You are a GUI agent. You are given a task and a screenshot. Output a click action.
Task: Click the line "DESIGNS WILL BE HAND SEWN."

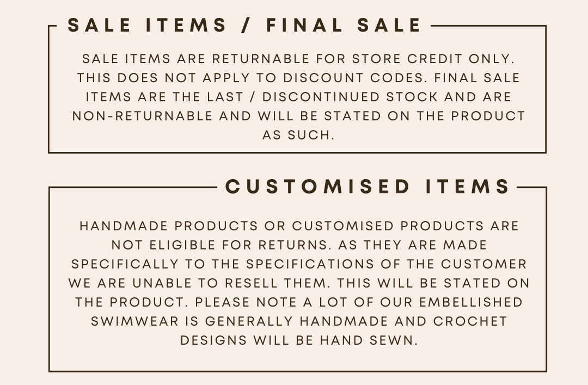pyautogui.click(x=299, y=340)
